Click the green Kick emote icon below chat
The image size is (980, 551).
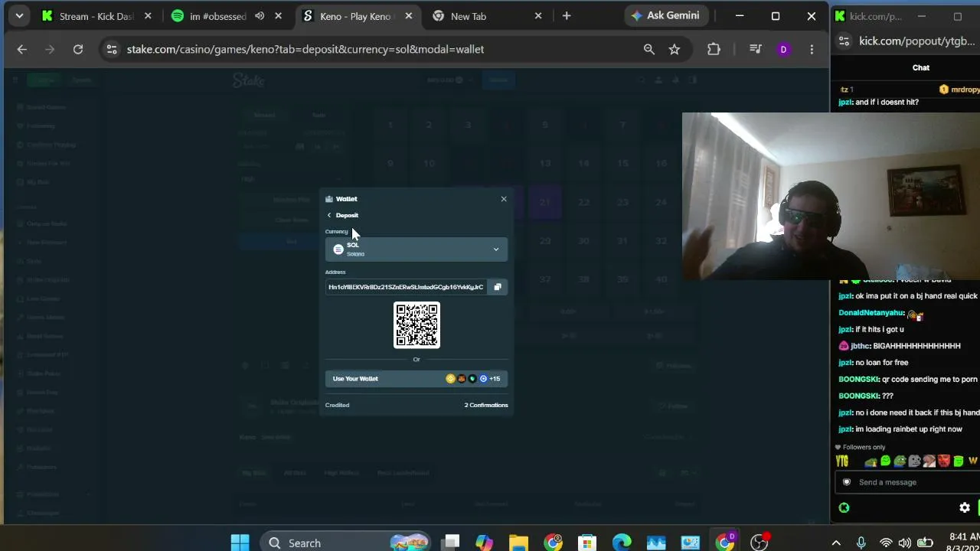(844, 507)
